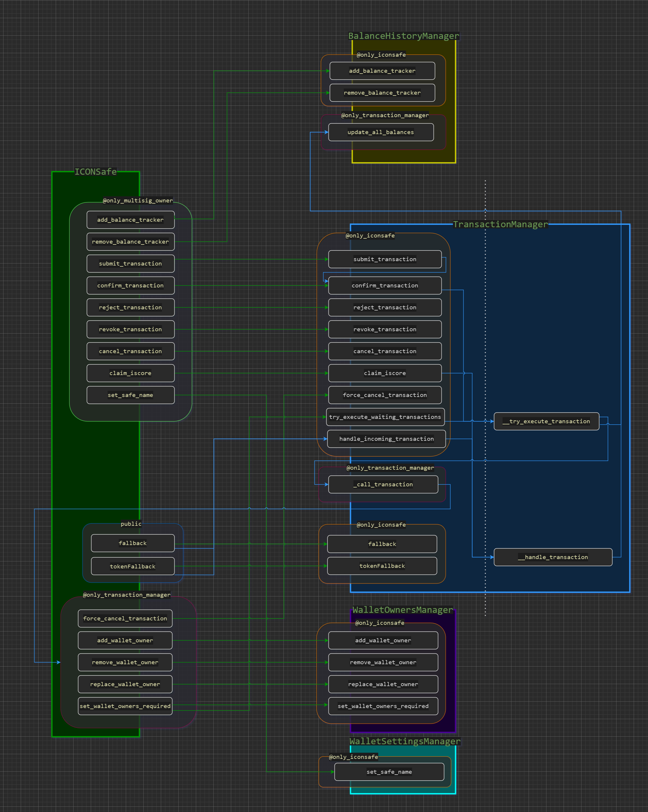Click the try_execute_waiting_transactions node

click(x=385, y=417)
